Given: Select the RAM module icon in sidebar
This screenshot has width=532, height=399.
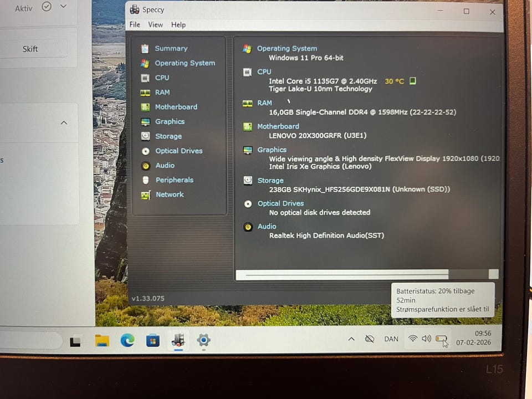Looking at the screenshot, I should 145,93.
